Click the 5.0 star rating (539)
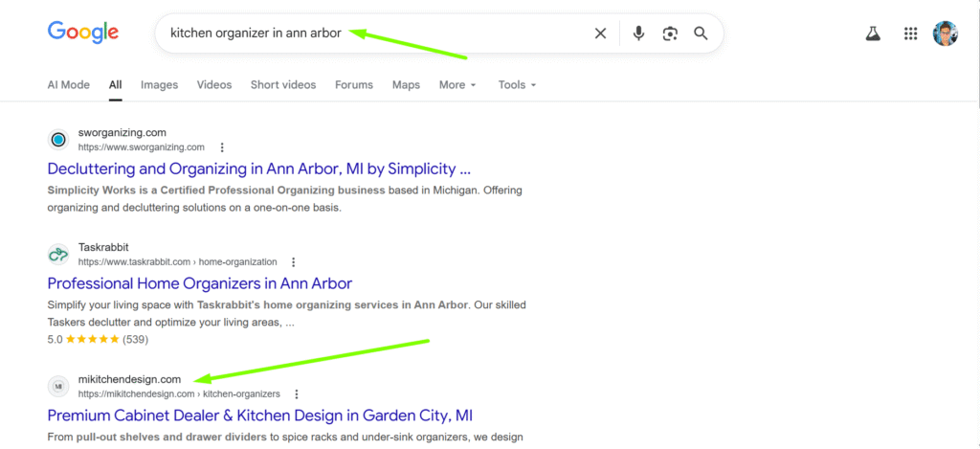The image size is (980, 449). click(x=98, y=340)
